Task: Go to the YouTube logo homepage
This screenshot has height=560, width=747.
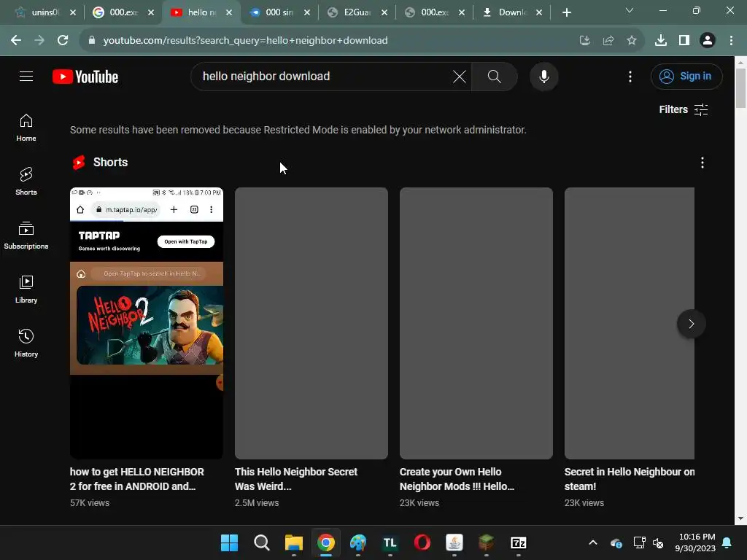Action: click(x=85, y=77)
